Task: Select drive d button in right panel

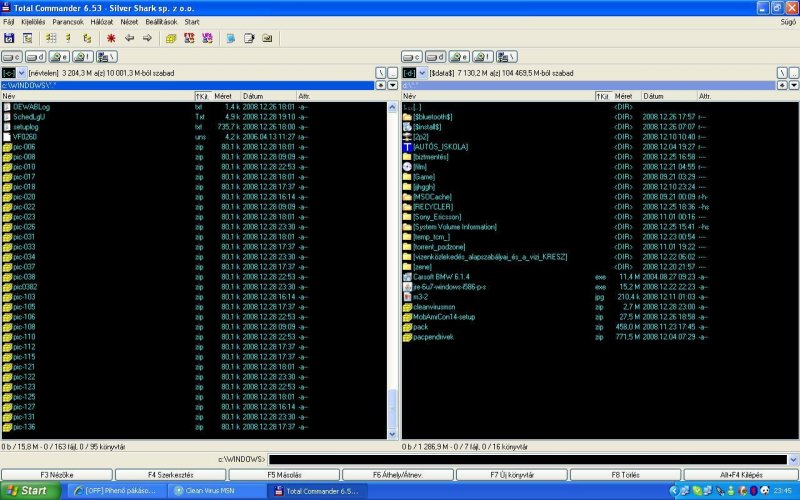Action: (x=435, y=57)
